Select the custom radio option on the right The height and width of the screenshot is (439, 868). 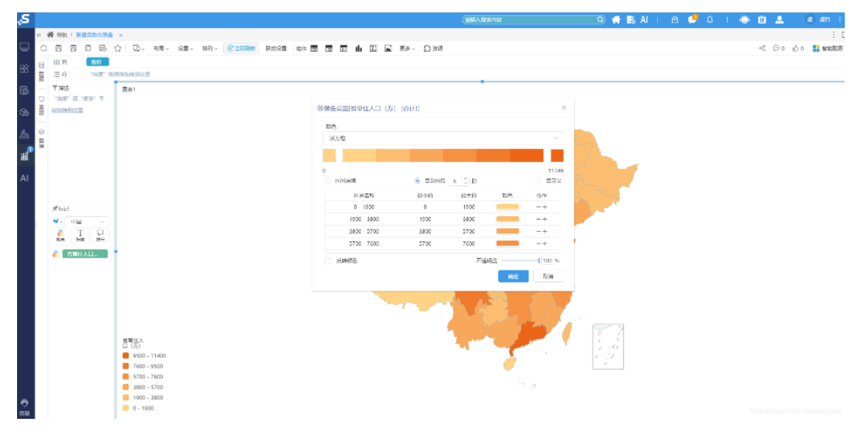point(538,181)
